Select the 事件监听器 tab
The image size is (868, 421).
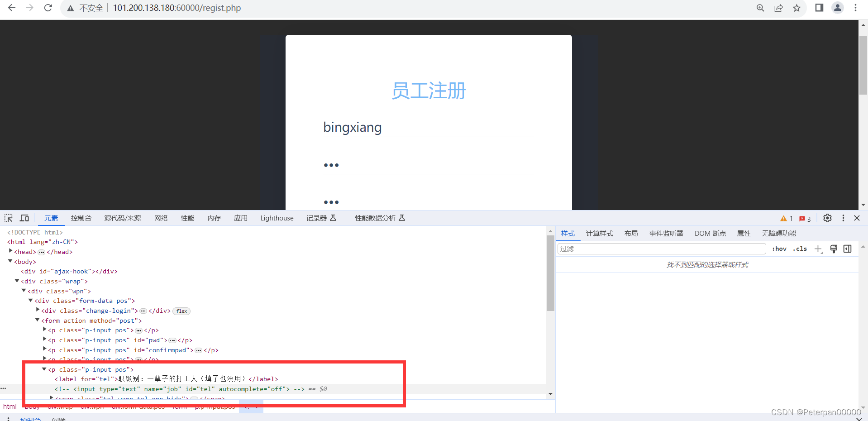[666, 234]
